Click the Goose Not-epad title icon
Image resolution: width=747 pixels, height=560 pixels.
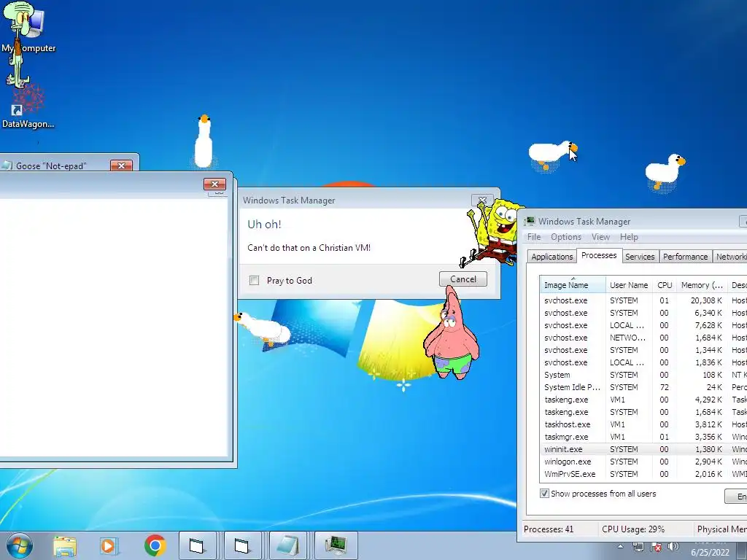[7, 166]
